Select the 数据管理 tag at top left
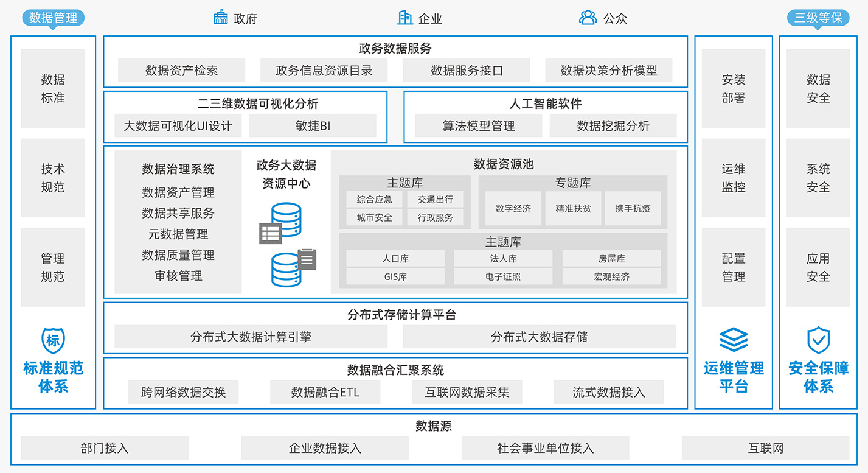Image resolution: width=868 pixels, height=473 pixels. pyautogui.click(x=53, y=18)
